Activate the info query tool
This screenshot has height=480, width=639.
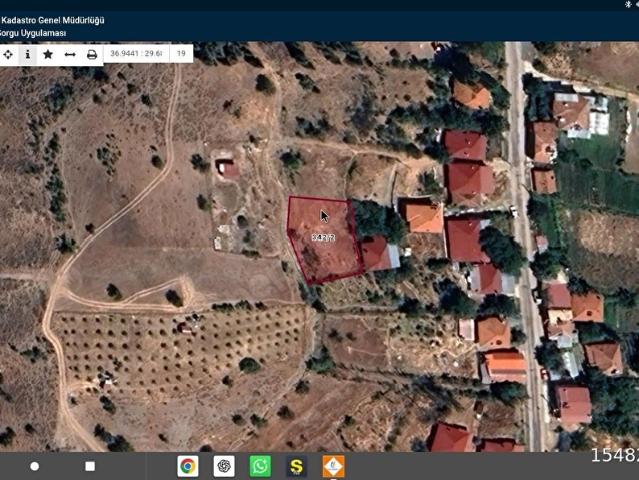[27, 54]
